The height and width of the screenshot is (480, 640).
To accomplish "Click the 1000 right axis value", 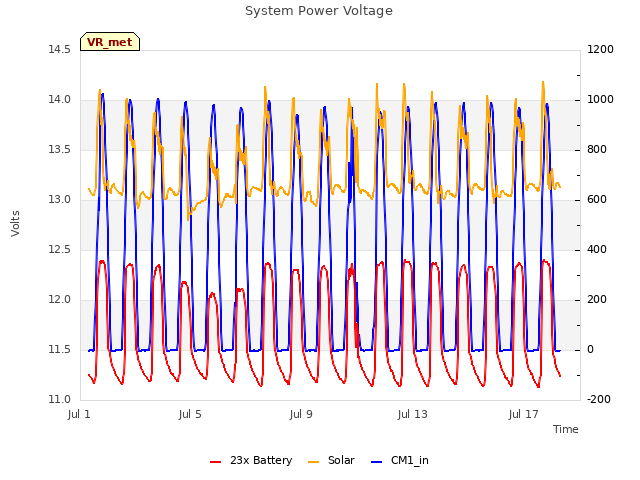I will point(600,100).
